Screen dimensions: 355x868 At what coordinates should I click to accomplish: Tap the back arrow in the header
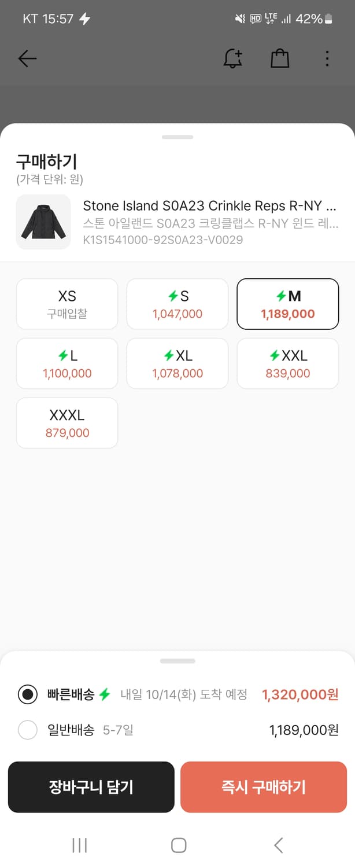27,58
